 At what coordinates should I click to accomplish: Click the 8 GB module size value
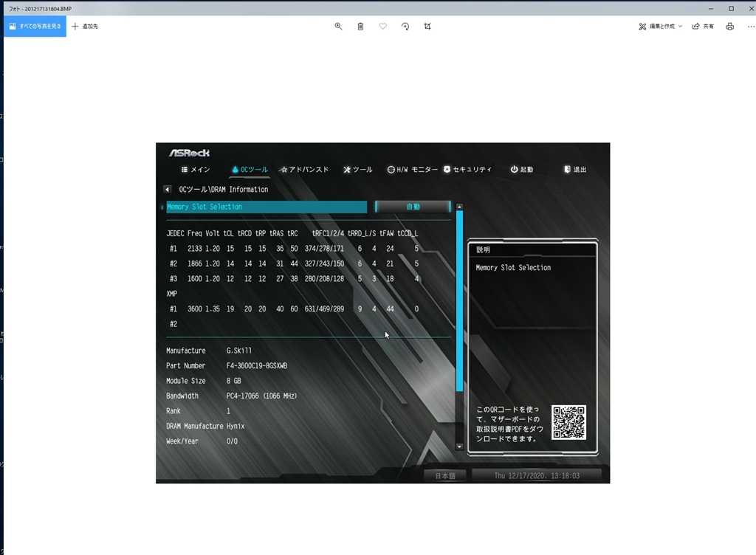(x=234, y=381)
